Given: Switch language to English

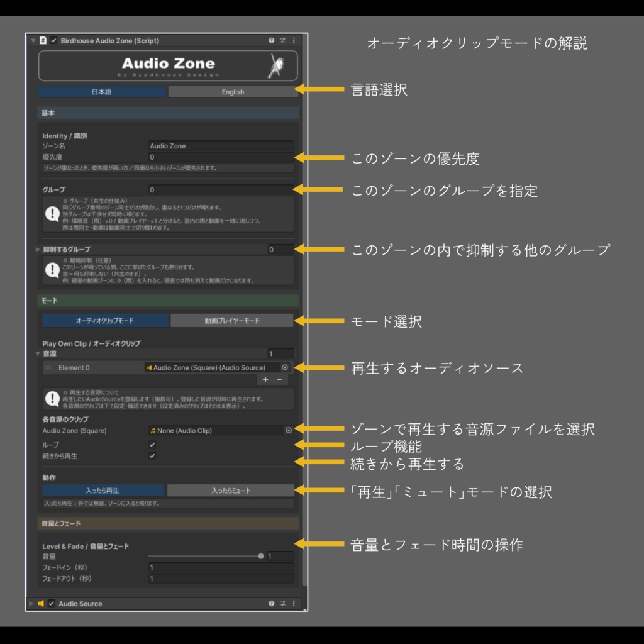Looking at the screenshot, I should (x=233, y=92).
